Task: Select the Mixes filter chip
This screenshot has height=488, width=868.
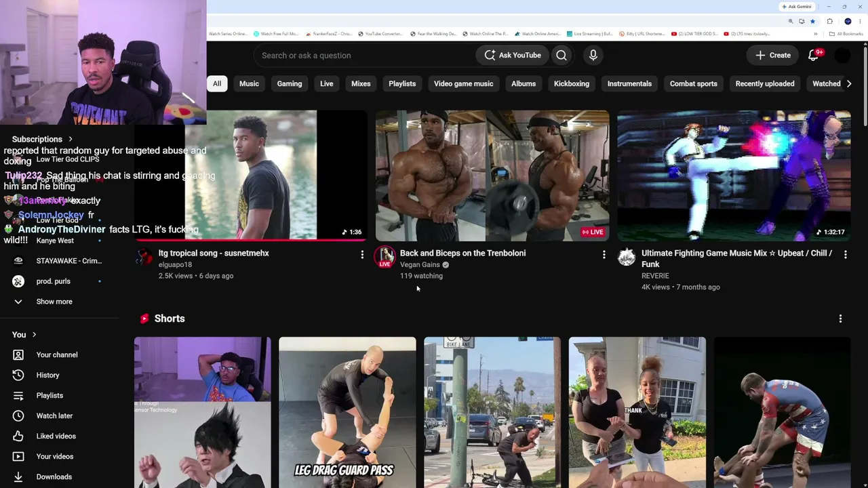Action: pyautogui.click(x=361, y=84)
